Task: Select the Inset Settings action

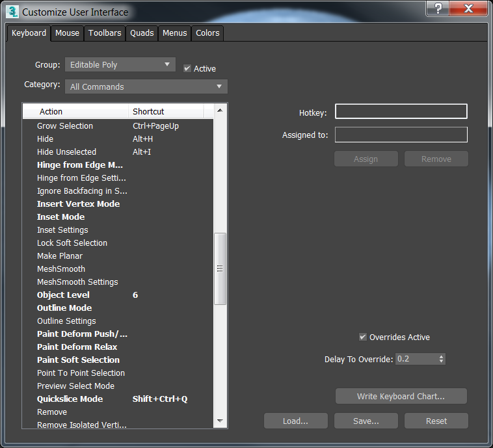Action: coord(62,230)
